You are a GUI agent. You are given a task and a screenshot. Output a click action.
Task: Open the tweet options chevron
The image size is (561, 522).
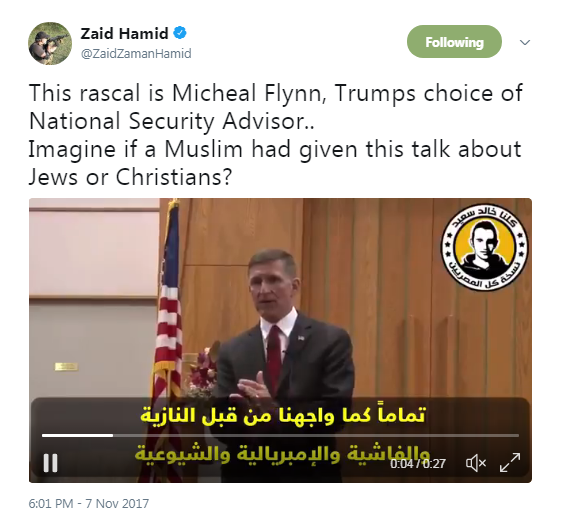[525, 43]
